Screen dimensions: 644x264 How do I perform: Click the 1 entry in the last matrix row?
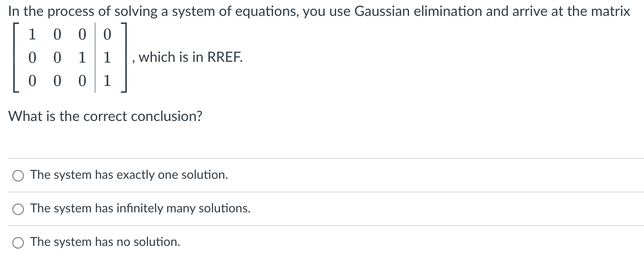point(107,81)
